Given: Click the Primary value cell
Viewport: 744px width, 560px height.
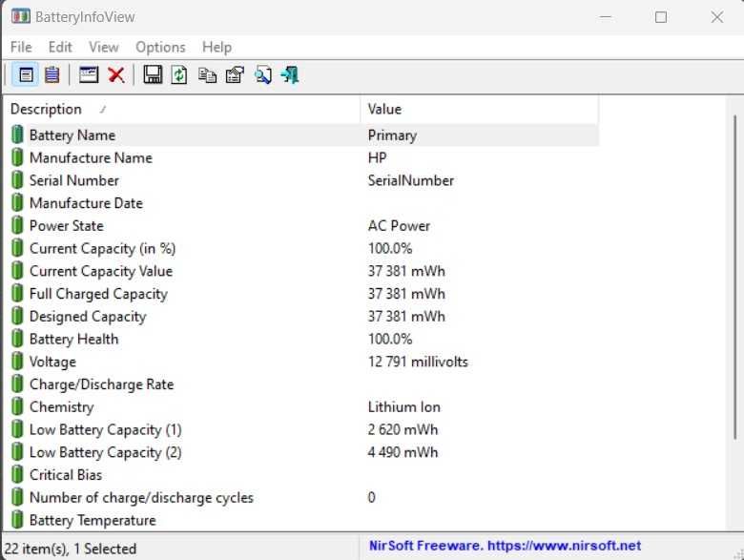Looking at the screenshot, I should point(392,135).
